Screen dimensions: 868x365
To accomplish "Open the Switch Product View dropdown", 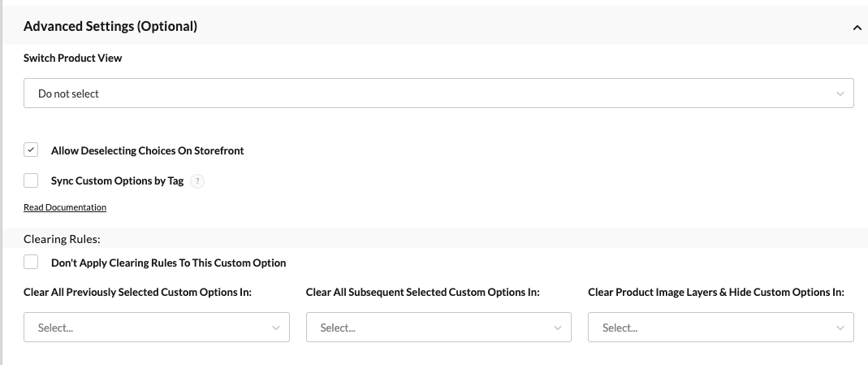I will click(438, 93).
